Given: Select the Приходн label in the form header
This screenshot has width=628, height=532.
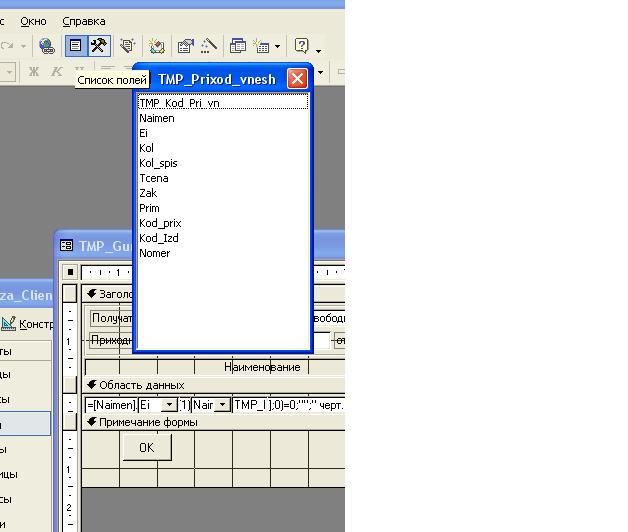Looking at the screenshot, I should coord(112,340).
